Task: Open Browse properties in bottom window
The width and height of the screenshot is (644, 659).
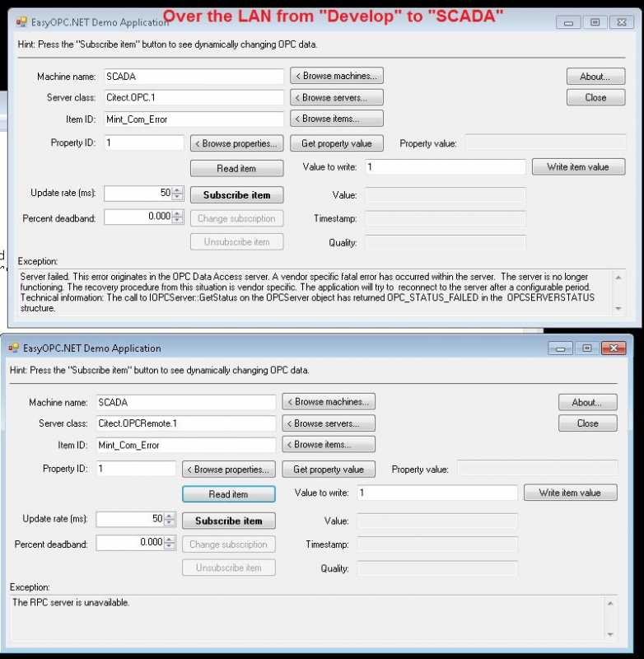Action: coord(229,469)
